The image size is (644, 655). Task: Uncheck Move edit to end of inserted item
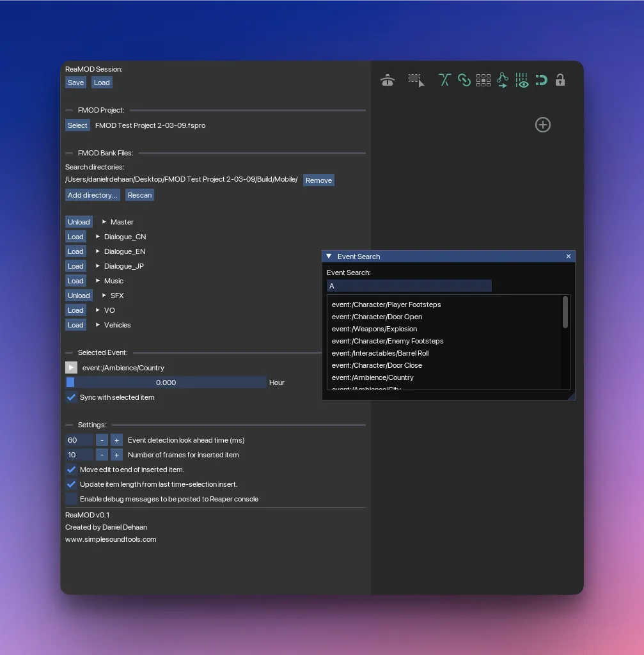click(71, 470)
